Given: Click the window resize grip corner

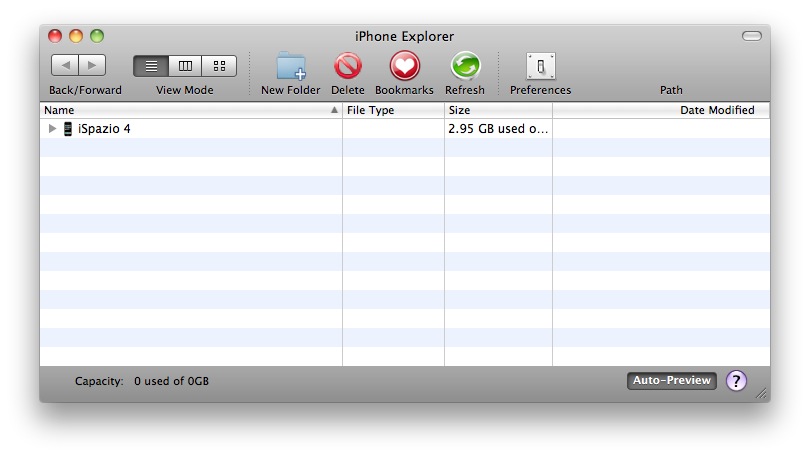Looking at the screenshot, I should coord(762,393).
